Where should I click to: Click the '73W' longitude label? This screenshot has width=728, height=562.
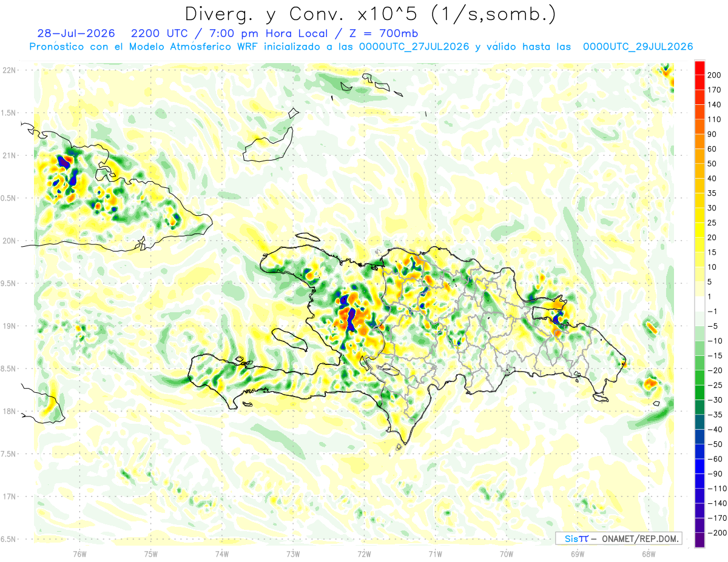[x=293, y=554]
